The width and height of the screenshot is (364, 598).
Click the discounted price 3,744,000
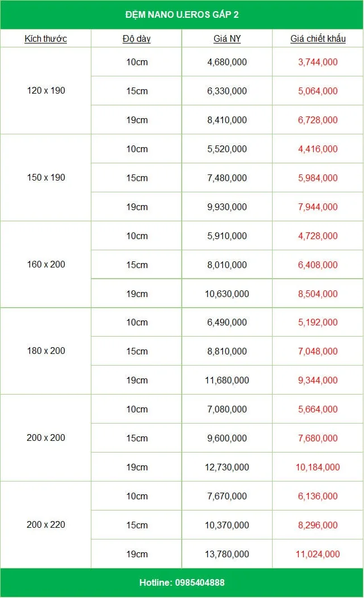coord(318,62)
